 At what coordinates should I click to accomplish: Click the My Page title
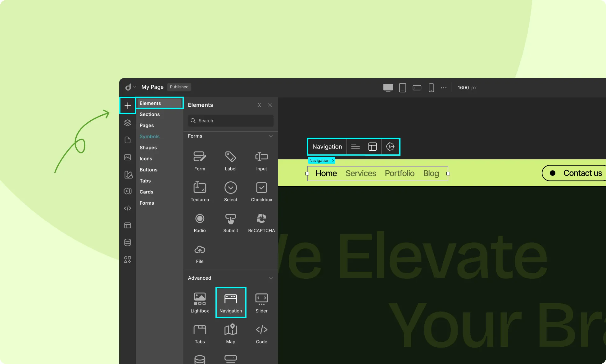pos(152,87)
